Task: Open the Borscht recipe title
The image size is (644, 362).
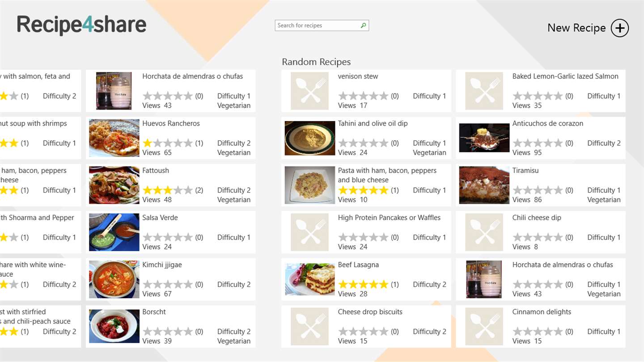Action: pyautogui.click(x=154, y=312)
